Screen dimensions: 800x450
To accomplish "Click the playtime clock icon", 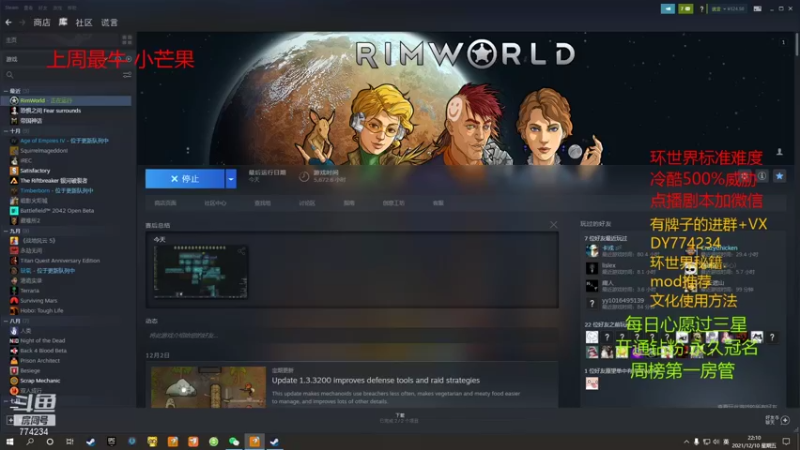I will click(x=304, y=177).
